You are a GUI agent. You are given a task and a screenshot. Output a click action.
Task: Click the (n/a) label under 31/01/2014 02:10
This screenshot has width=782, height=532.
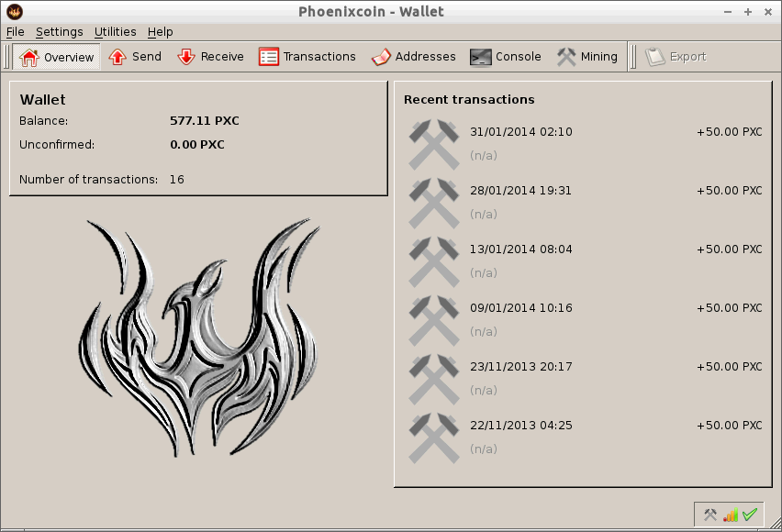(484, 156)
